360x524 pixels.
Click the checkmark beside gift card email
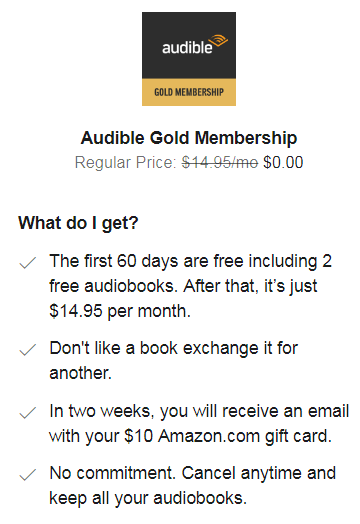click(x=27, y=412)
